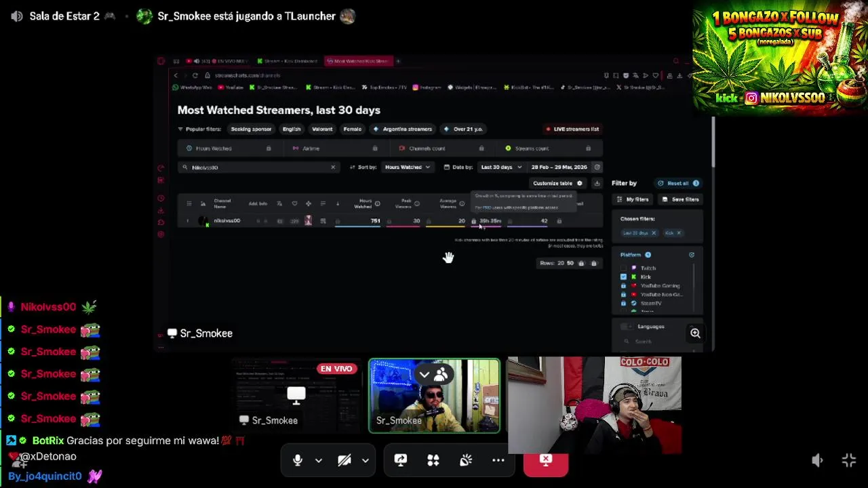Open YouTube bookmark in bookmarks bar
The image size is (868, 488).
[231, 87]
